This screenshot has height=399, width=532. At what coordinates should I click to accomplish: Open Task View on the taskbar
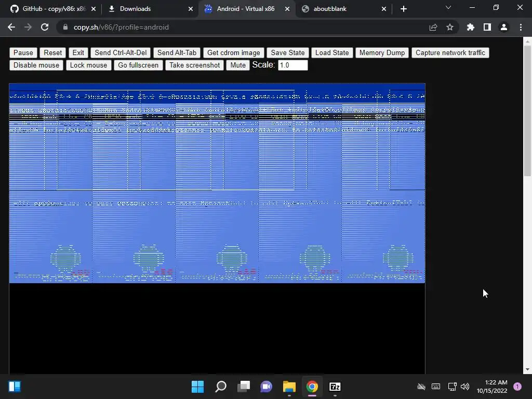click(x=244, y=387)
